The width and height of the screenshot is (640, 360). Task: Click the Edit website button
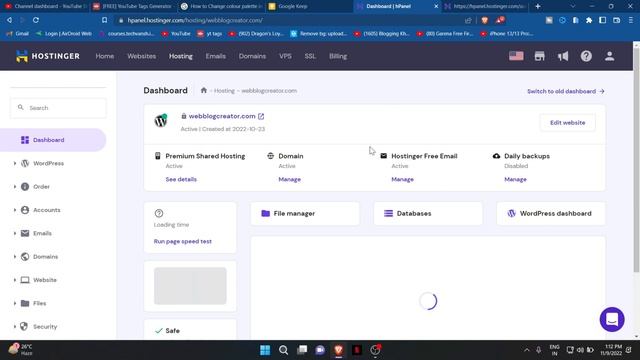click(x=567, y=122)
